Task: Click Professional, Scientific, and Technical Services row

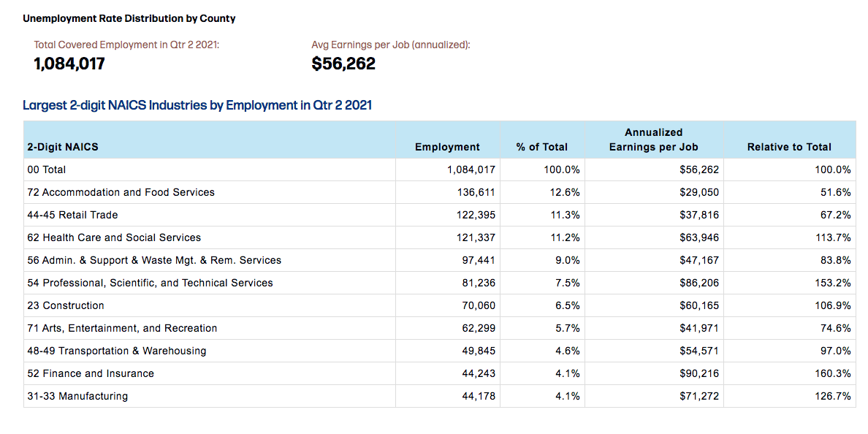Action: coord(440,283)
